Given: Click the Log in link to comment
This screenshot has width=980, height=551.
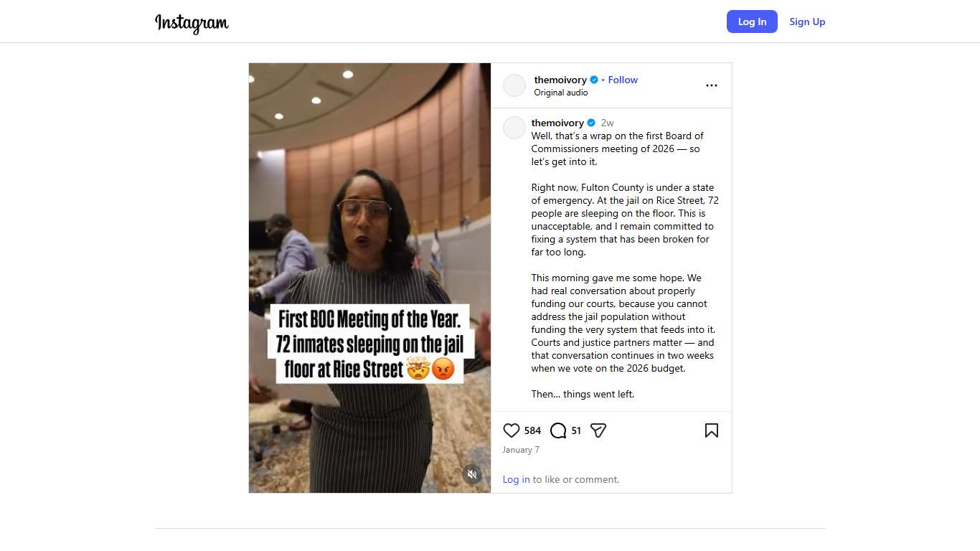Looking at the screenshot, I should (x=517, y=479).
